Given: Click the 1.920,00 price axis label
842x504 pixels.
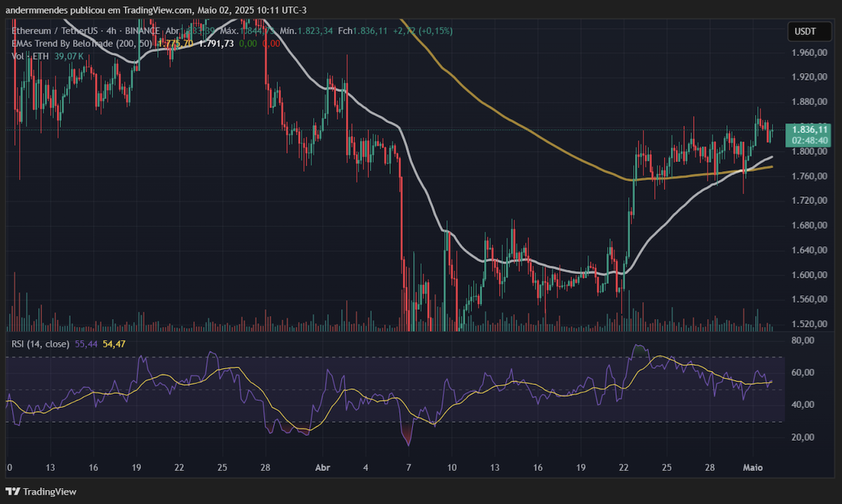Looking at the screenshot, I should 809,77.
